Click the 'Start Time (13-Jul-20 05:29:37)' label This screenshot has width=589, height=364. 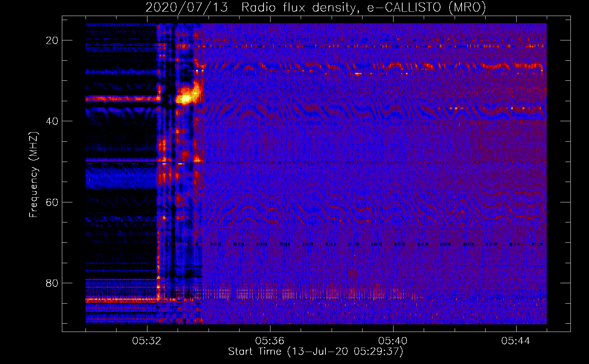316,352
